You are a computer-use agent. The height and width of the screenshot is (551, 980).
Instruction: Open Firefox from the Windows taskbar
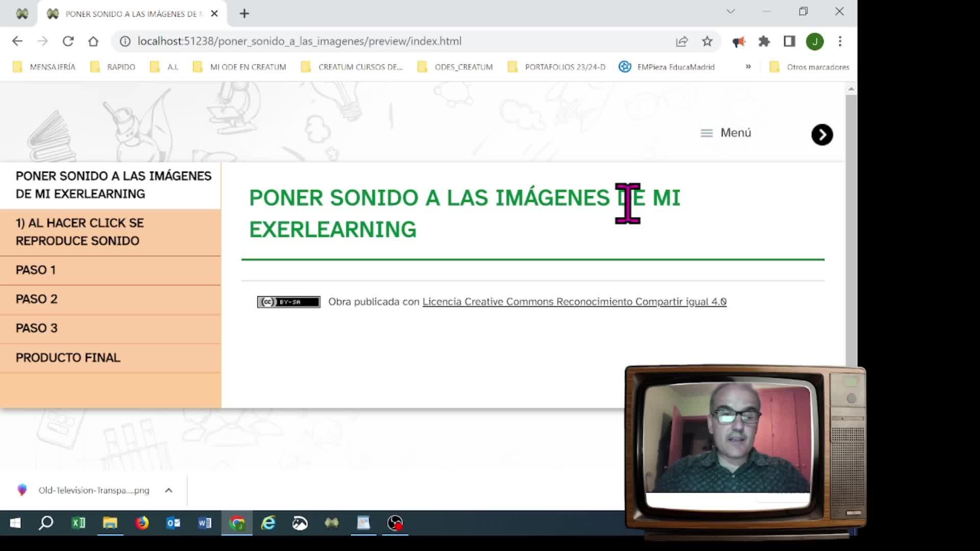click(x=142, y=523)
